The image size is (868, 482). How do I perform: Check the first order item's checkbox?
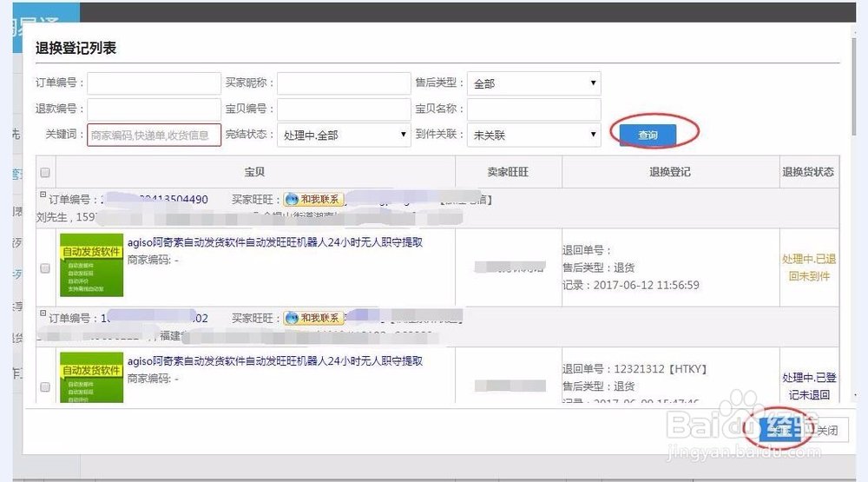[45, 268]
